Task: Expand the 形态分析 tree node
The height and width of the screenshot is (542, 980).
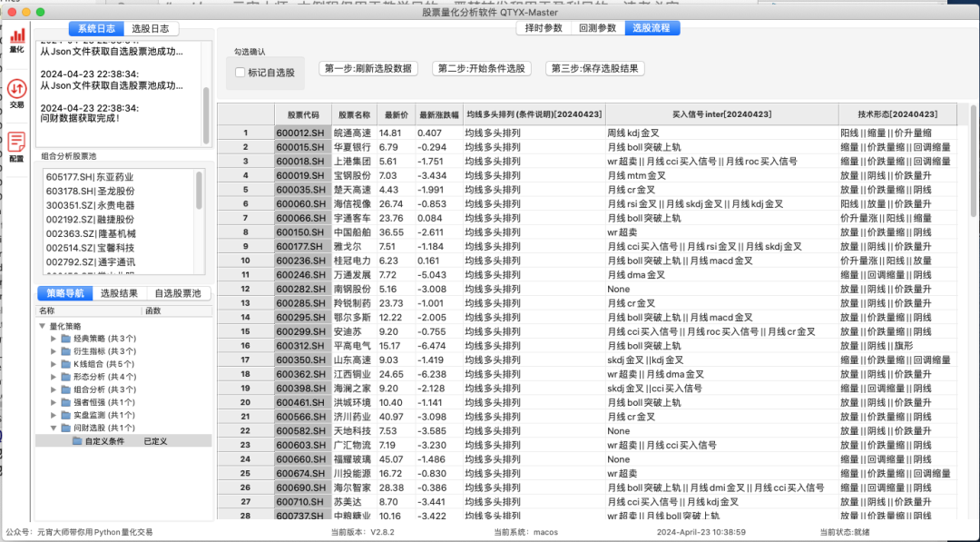Action: click(54, 377)
